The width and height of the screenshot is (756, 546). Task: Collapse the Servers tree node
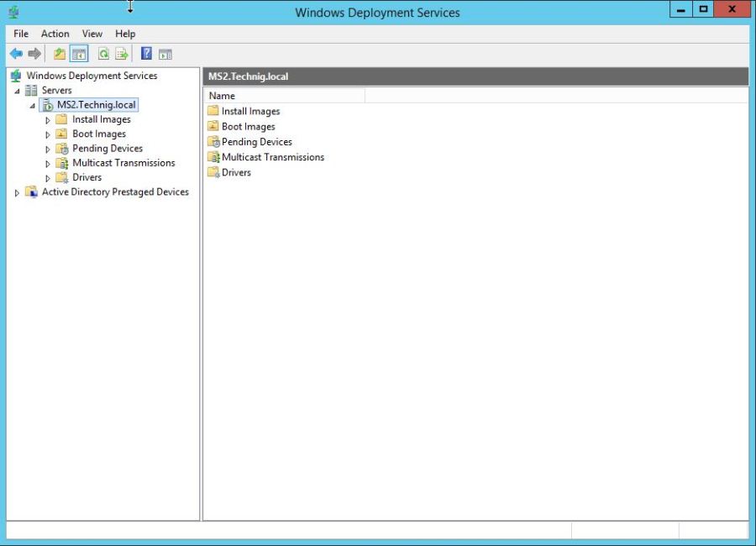click(x=18, y=91)
